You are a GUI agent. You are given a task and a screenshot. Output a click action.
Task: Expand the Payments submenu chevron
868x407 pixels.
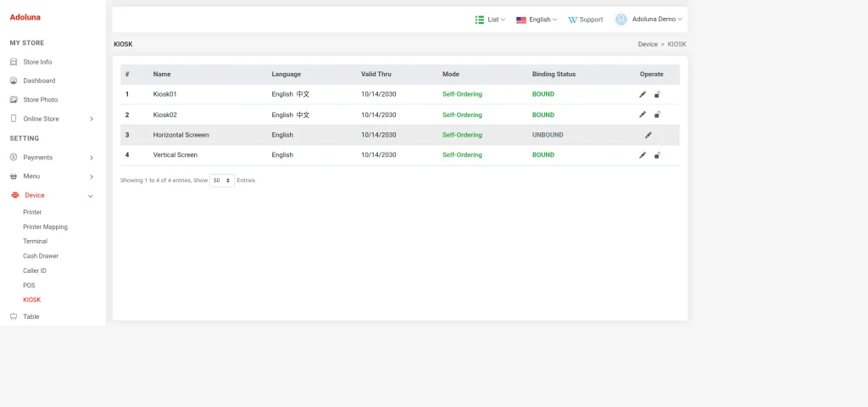[x=92, y=158]
